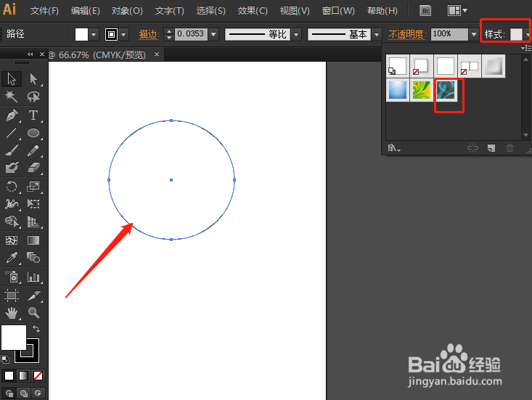This screenshot has width=532, height=400.
Task: Click the 描边 stroke link
Action: [149, 35]
